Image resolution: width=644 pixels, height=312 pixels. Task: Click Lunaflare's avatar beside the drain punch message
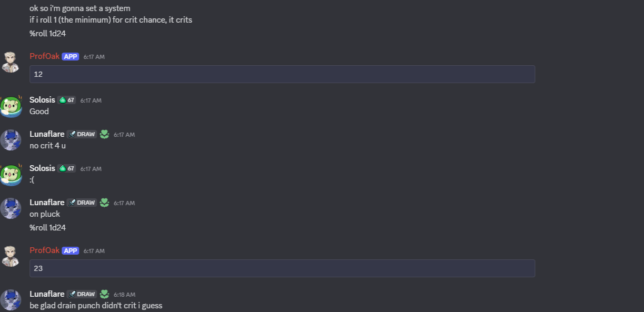11,299
